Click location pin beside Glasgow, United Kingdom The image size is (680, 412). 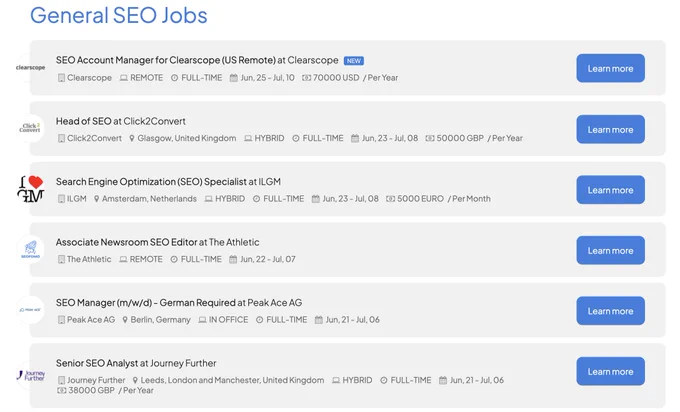point(132,138)
